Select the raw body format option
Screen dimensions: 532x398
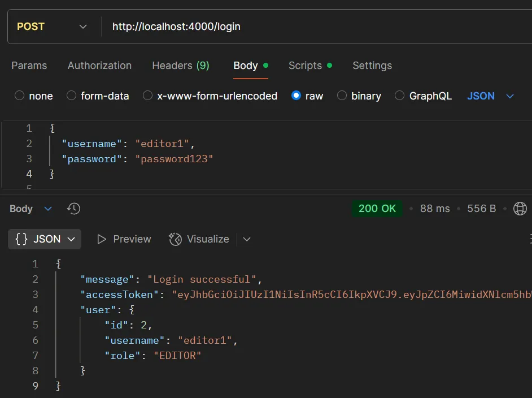pos(296,96)
